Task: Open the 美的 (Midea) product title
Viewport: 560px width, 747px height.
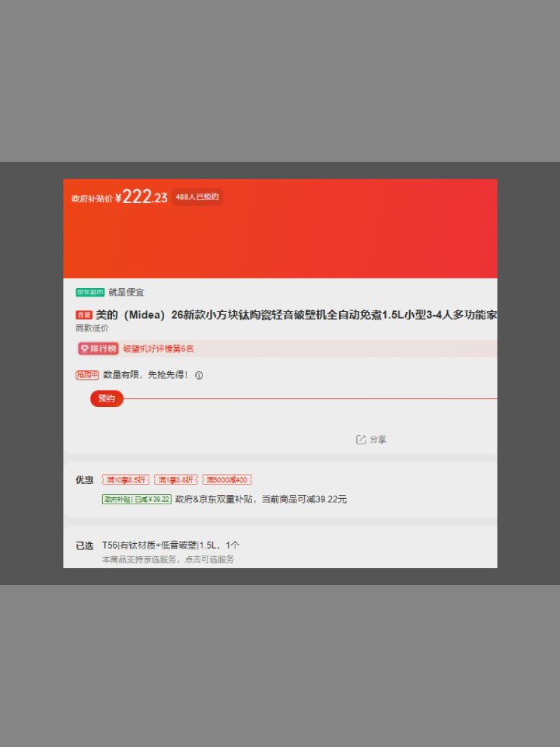Action: point(296,315)
